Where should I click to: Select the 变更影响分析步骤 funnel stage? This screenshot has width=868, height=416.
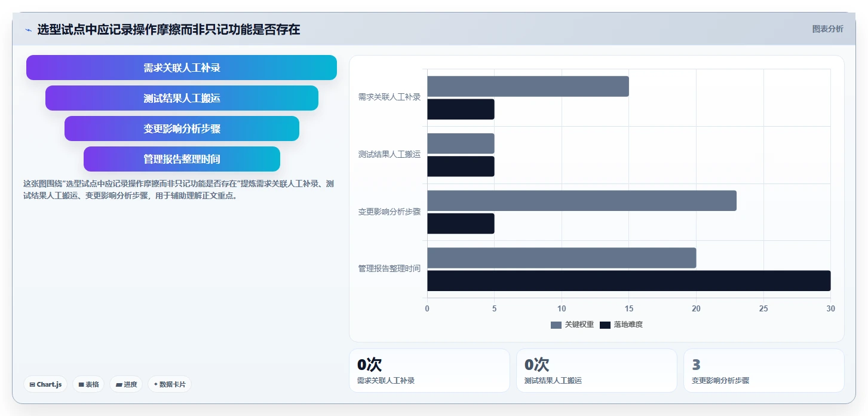[182, 129]
